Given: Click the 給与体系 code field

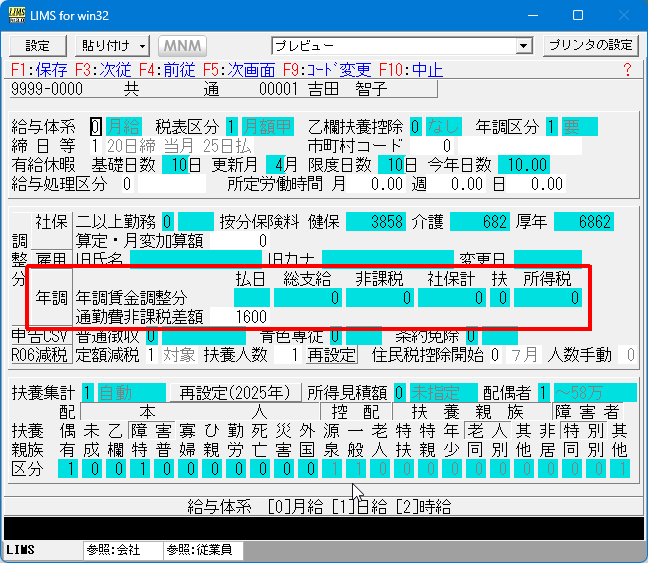Looking at the screenshot, I should (x=96, y=127).
